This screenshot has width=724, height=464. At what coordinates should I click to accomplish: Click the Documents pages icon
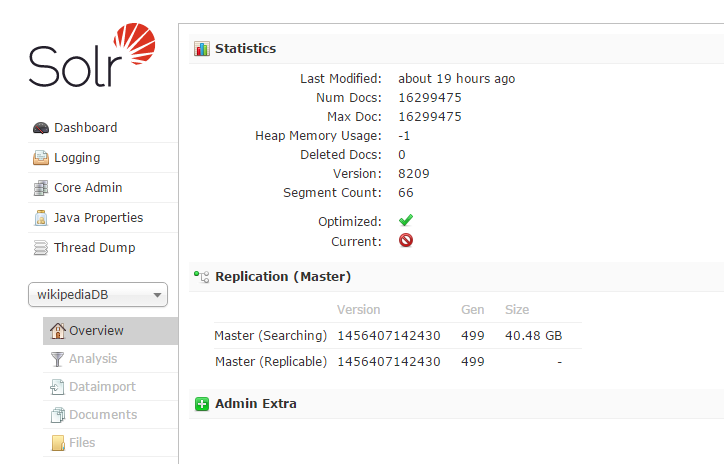(58, 415)
